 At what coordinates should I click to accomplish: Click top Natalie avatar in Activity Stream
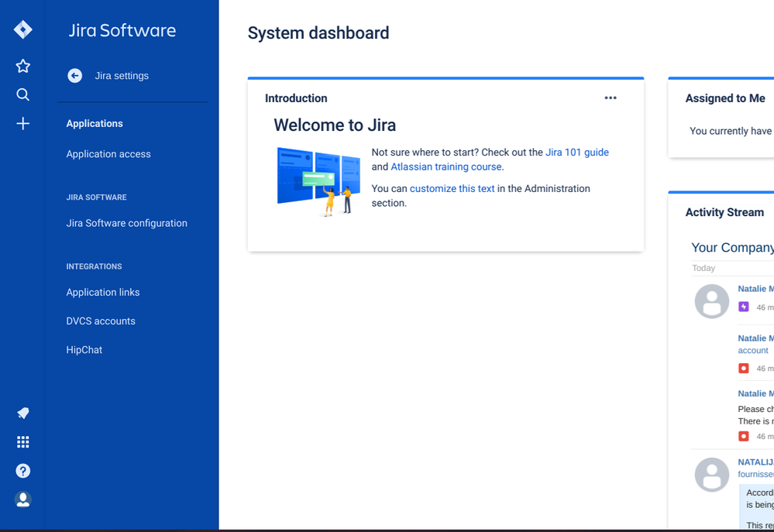(712, 301)
